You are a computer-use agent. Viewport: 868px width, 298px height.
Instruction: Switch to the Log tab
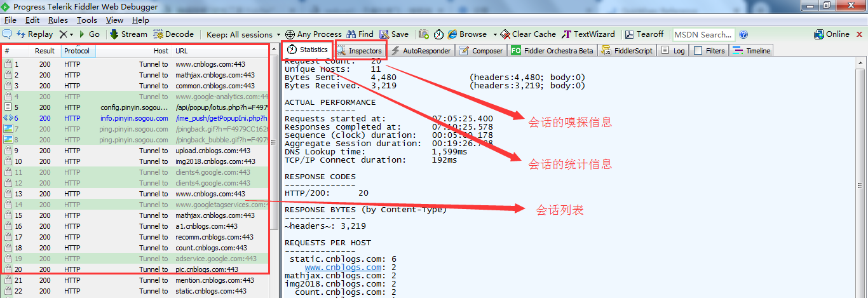[674, 51]
